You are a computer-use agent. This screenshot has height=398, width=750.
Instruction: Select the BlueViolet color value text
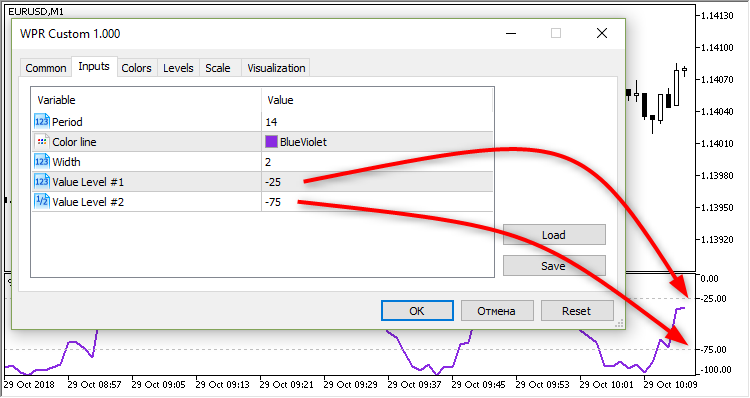click(303, 142)
